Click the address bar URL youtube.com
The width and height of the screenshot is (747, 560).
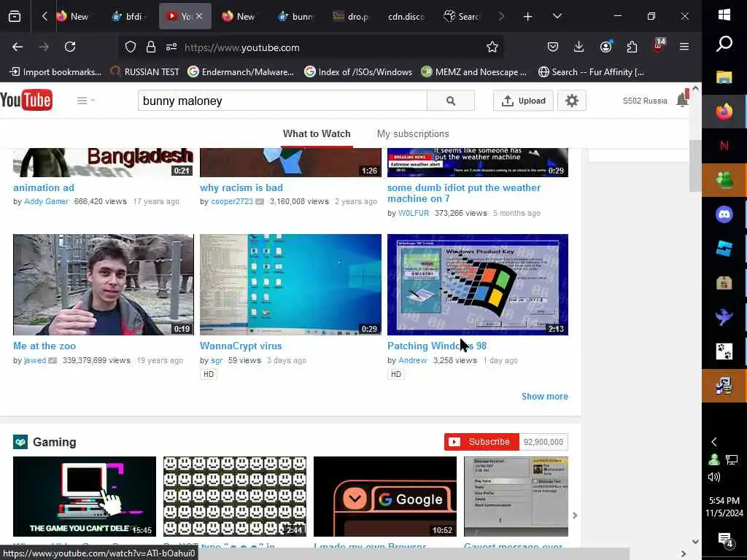pyautogui.click(x=242, y=47)
